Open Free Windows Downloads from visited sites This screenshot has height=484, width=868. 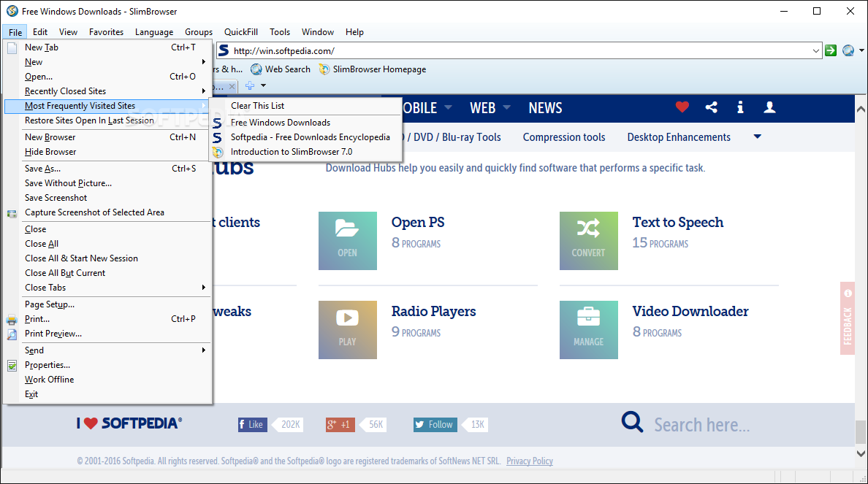pos(305,123)
